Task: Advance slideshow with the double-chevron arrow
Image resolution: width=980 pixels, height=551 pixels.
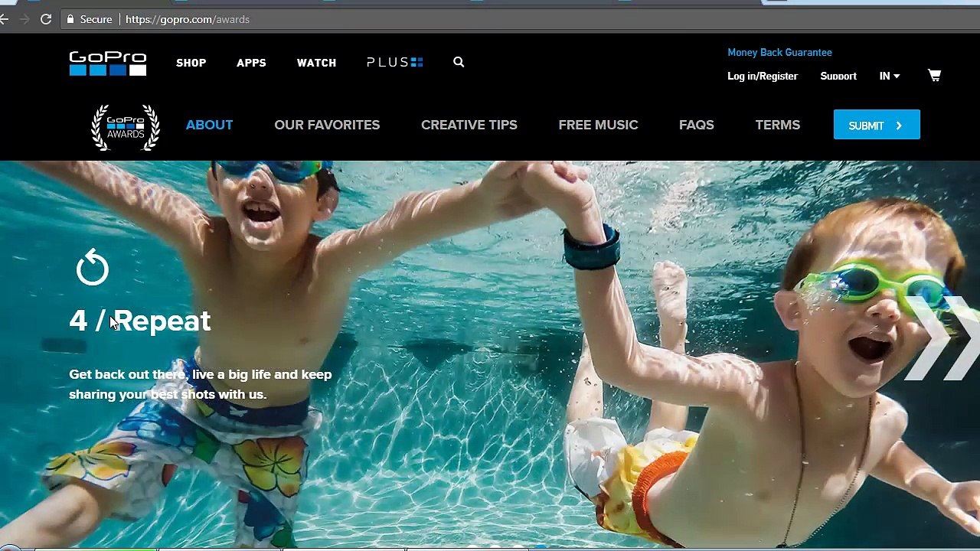Action: 942,338
